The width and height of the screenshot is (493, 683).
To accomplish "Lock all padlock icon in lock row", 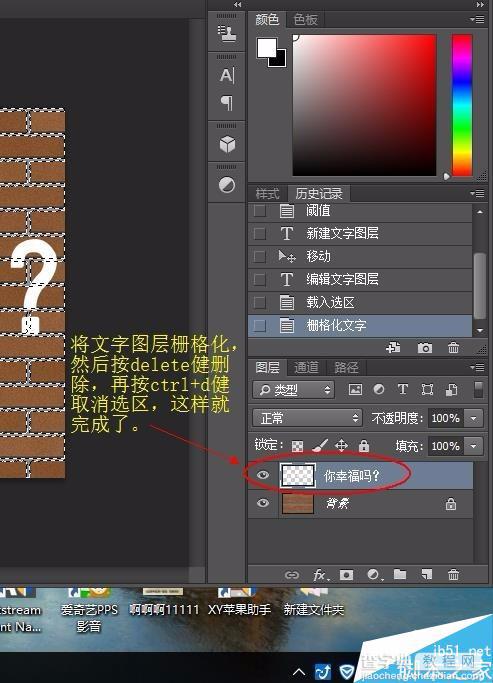I will tap(364, 445).
